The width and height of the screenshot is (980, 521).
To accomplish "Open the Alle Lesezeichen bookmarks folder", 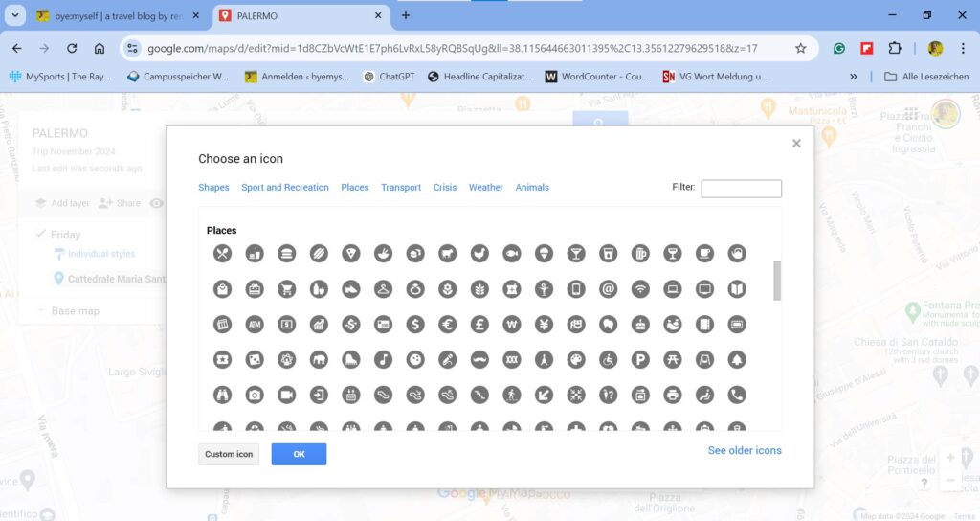I will (x=926, y=77).
